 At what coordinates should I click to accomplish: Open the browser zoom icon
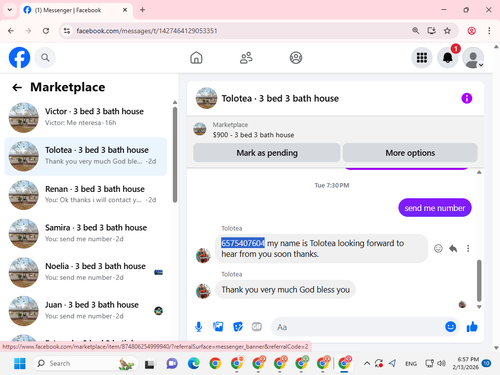415,31
